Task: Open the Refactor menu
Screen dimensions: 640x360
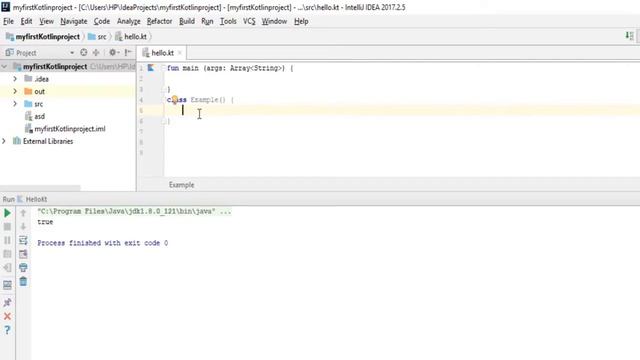Action: pyautogui.click(x=160, y=21)
